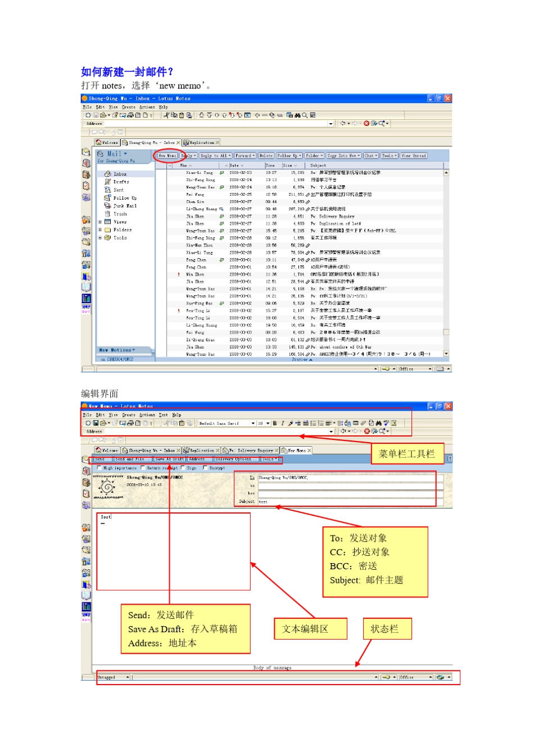Open Create menu in Inbox window

[129, 107]
